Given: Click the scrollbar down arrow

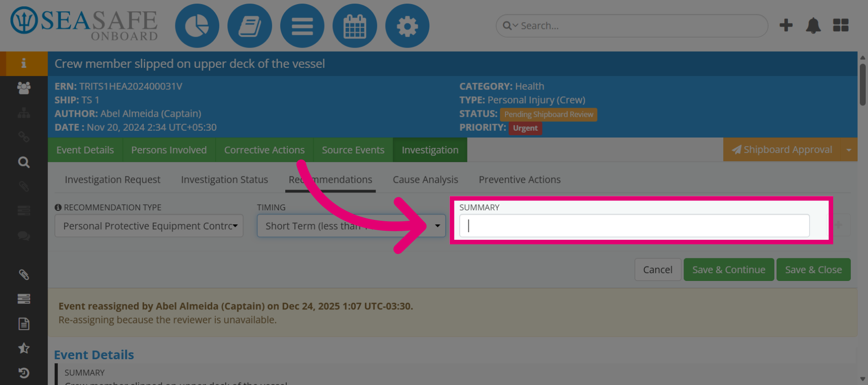Looking at the screenshot, I should click(863, 379).
